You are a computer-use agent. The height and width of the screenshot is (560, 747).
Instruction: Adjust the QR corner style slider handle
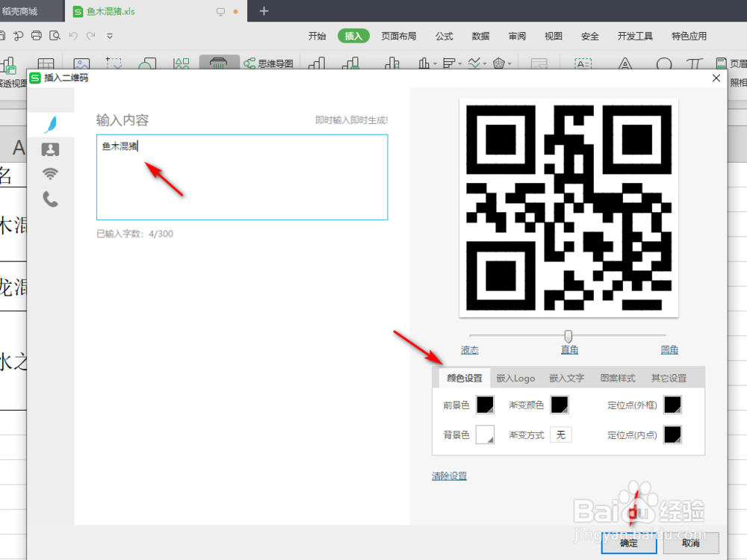tap(568, 336)
